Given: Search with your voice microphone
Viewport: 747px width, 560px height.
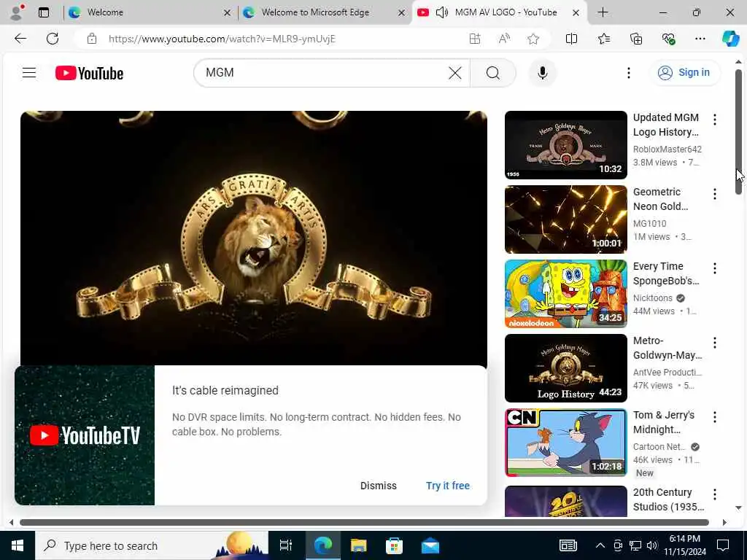Looking at the screenshot, I should coord(542,73).
